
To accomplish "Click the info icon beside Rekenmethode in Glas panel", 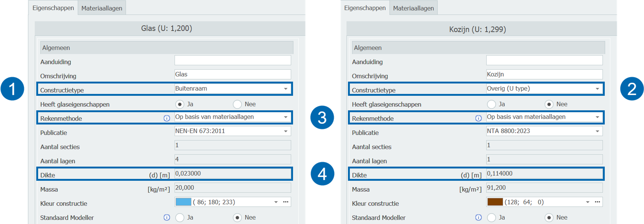I will click(167, 118).
